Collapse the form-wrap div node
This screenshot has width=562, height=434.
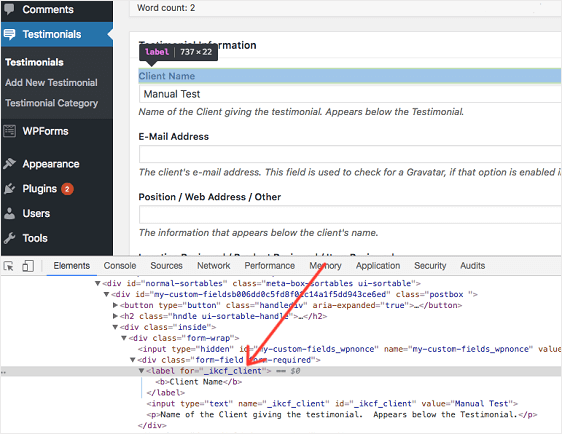[x=124, y=338]
